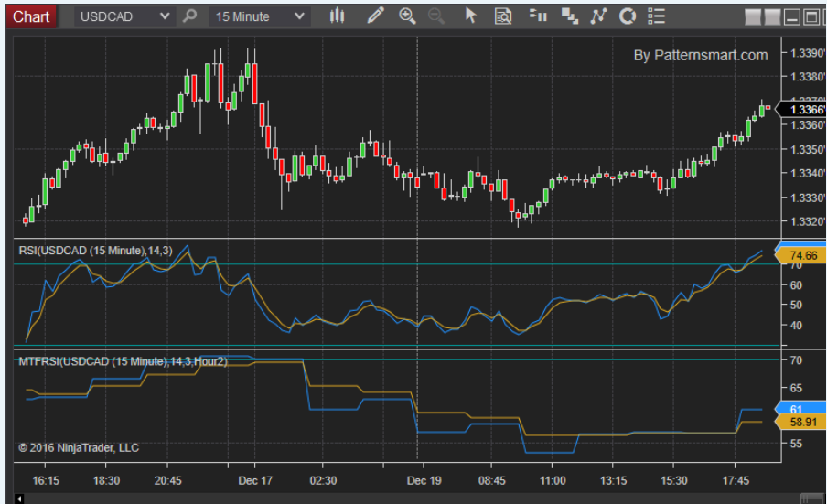Image resolution: width=827 pixels, height=504 pixels.
Task: Open the Strategies circular icon
Action: coord(628,16)
